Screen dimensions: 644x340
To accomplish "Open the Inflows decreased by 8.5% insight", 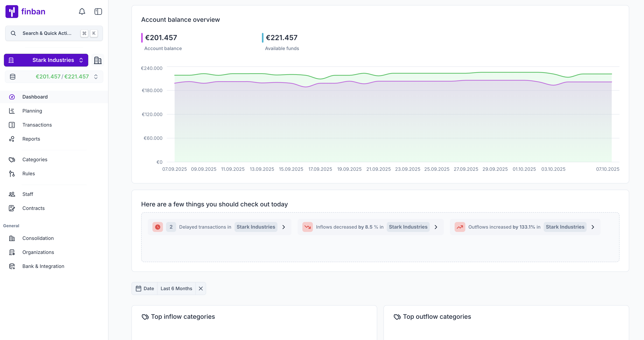I will 436,227.
